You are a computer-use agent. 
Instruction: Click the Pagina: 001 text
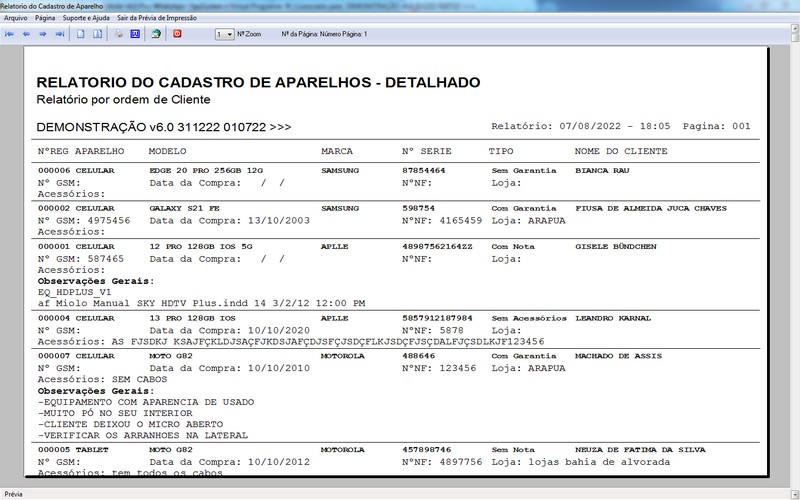716,126
